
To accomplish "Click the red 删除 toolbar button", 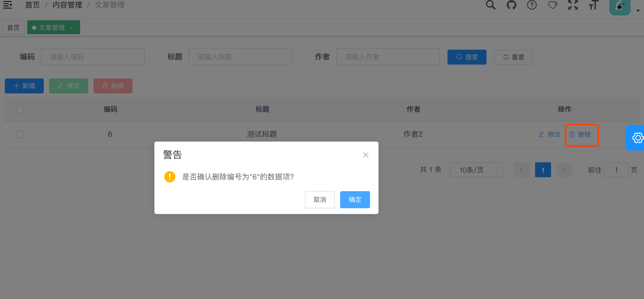I will (113, 86).
